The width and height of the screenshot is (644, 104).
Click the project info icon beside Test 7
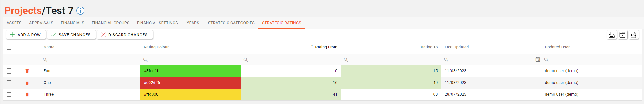coord(80,11)
